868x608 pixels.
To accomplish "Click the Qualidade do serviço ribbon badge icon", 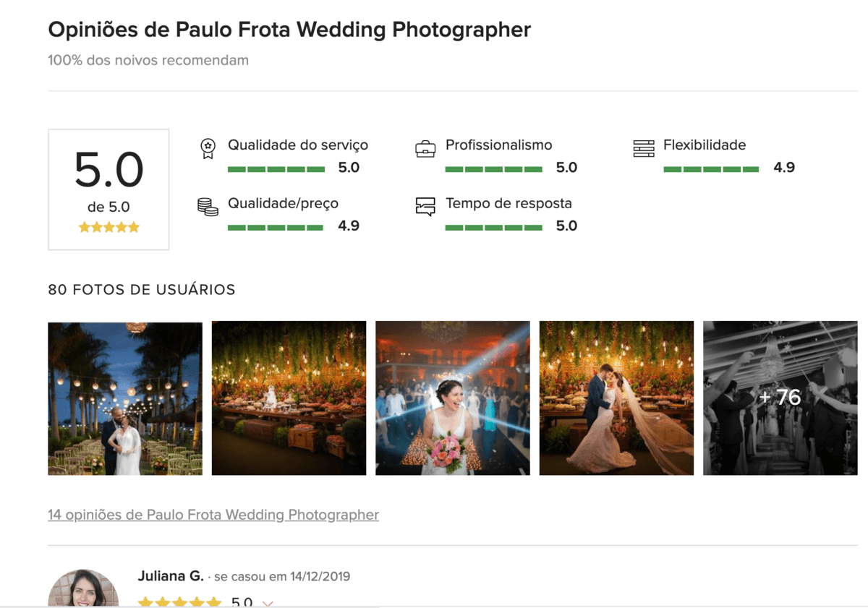I will pyautogui.click(x=208, y=149).
